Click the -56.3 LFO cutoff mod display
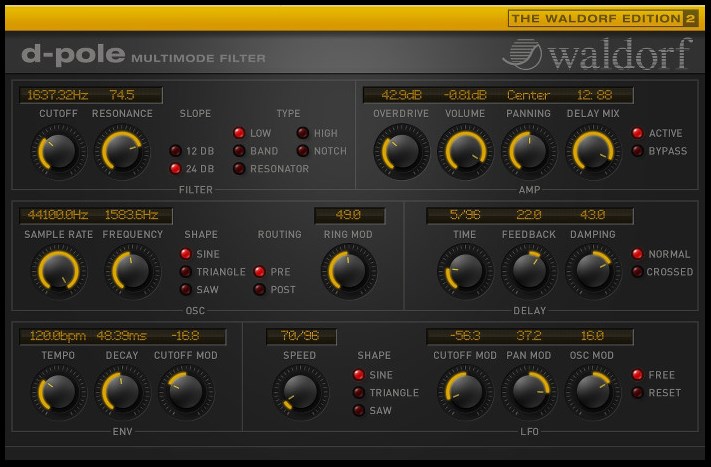The height and width of the screenshot is (467, 711). [x=465, y=336]
